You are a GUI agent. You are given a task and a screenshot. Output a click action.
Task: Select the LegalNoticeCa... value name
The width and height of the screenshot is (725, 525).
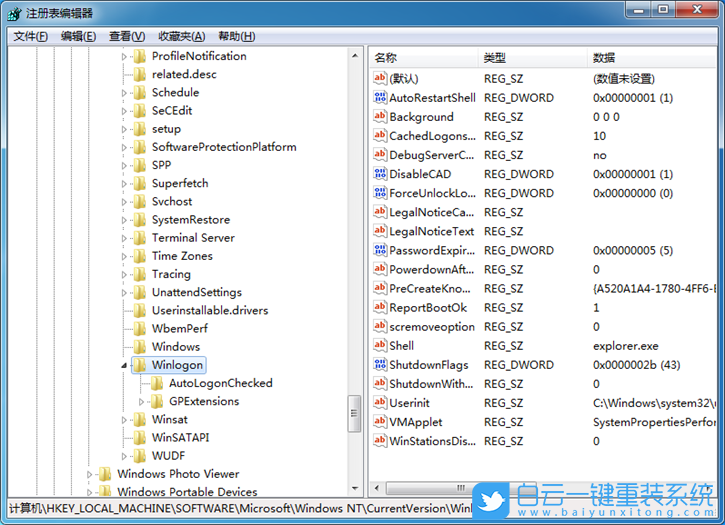(x=431, y=212)
